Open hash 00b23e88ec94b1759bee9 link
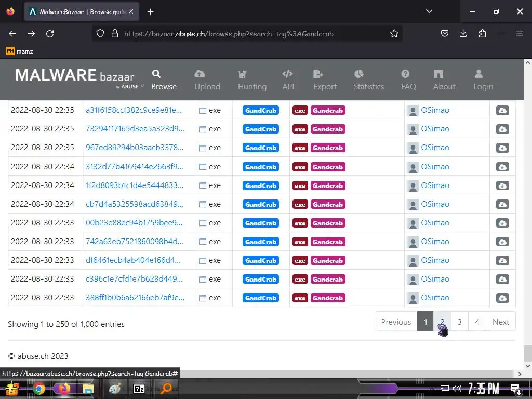 click(x=134, y=222)
